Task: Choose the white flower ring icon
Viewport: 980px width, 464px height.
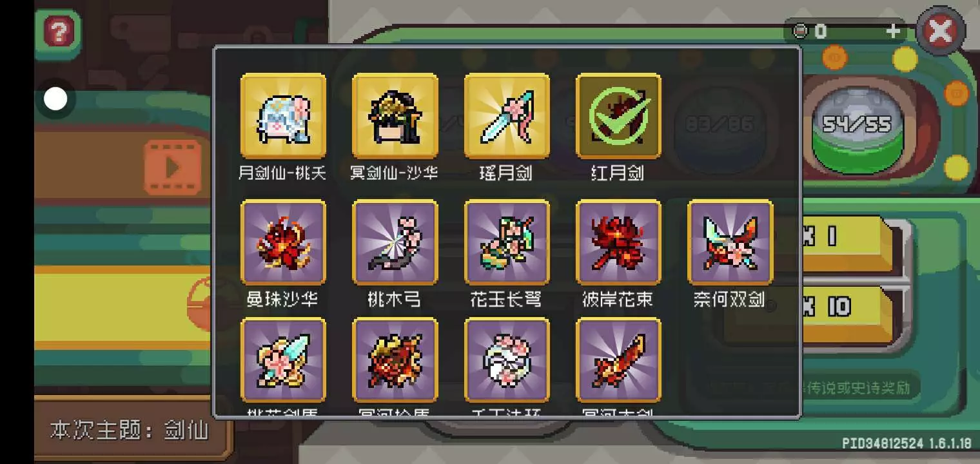Action: [x=507, y=360]
